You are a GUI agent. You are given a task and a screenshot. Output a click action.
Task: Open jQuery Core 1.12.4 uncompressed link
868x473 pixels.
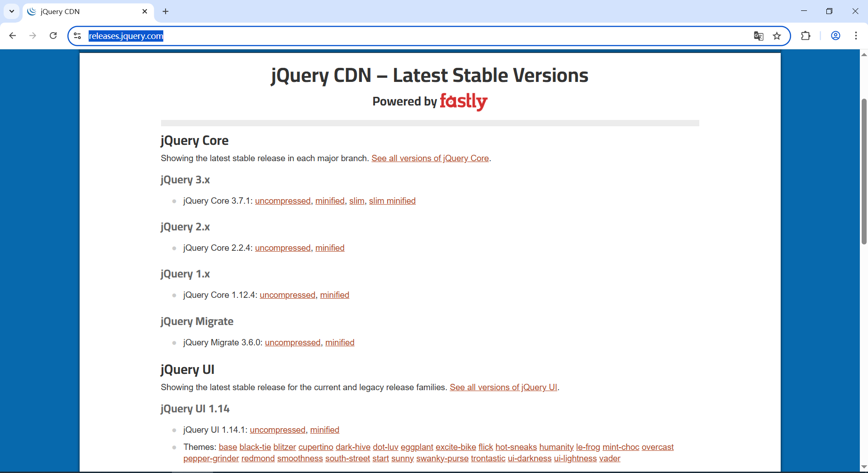(288, 295)
